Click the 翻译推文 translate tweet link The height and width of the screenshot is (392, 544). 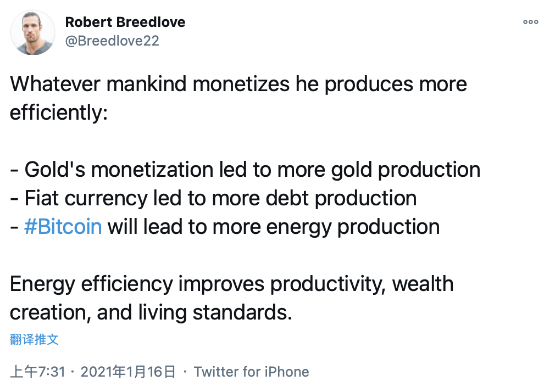click(x=35, y=339)
